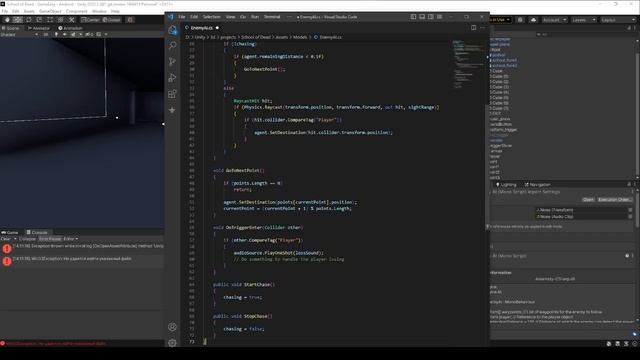Open VS Code Selection menu
This screenshot has width=640, height=360.
211,17
